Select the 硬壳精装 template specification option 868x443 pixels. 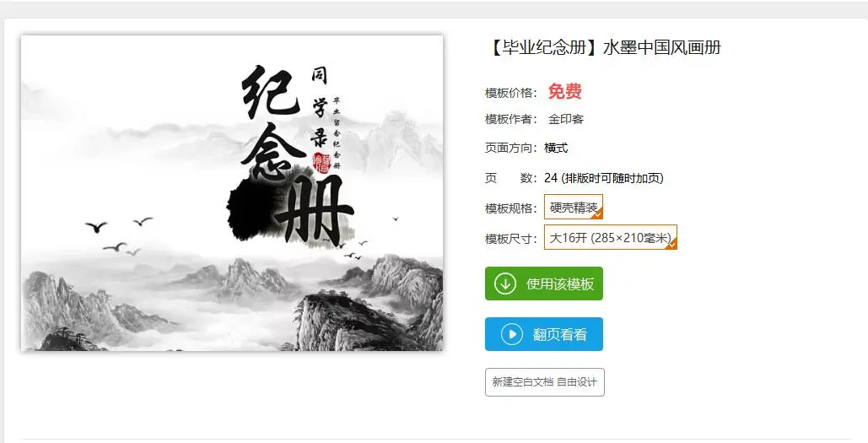[x=574, y=207]
